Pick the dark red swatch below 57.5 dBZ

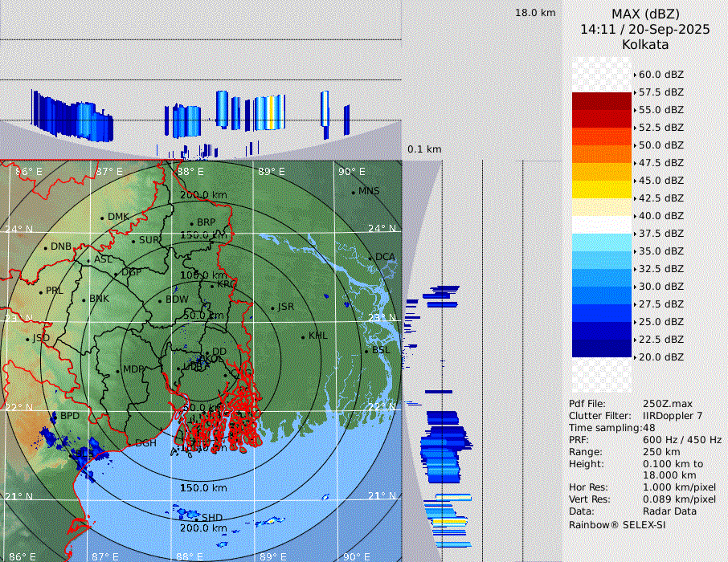tap(602, 101)
